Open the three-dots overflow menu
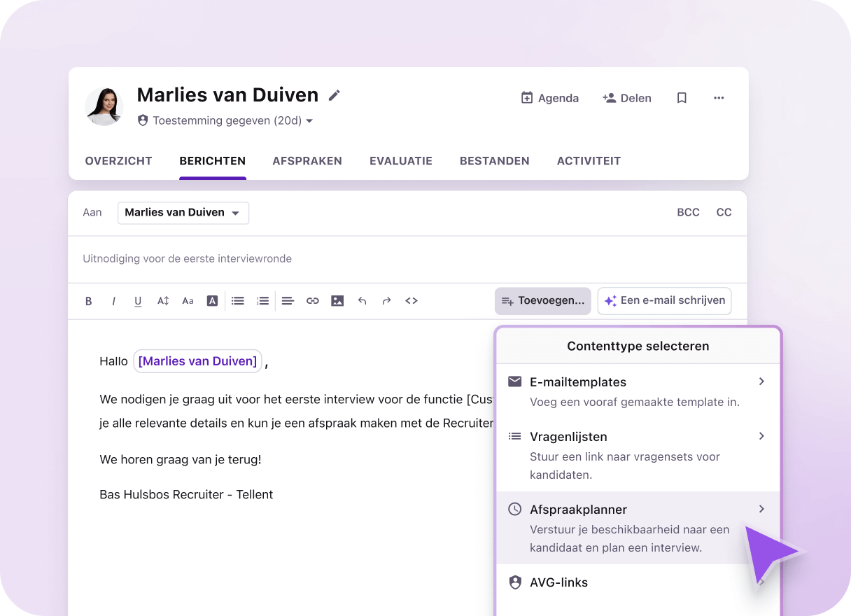 pos(719,98)
